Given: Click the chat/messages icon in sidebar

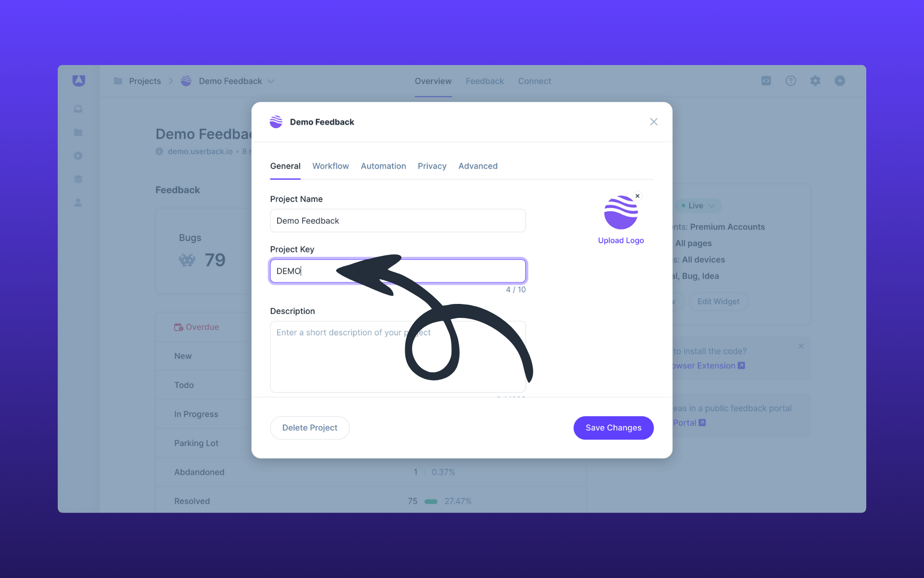Looking at the screenshot, I should click(78, 108).
